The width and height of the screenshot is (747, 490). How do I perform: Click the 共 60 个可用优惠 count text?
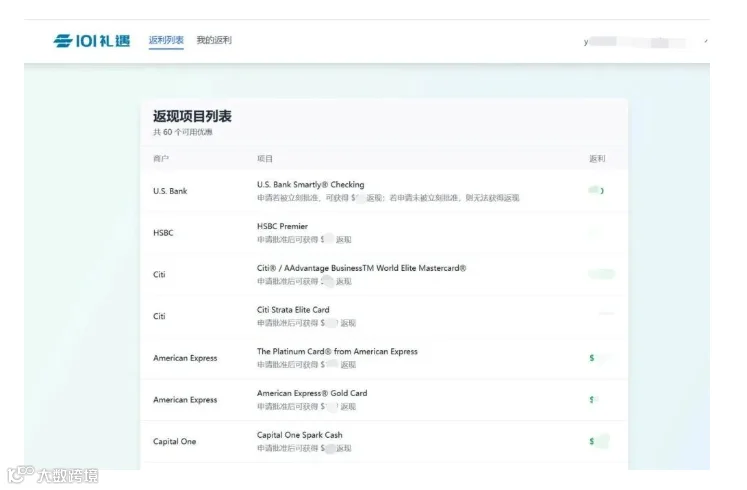(182, 132)
